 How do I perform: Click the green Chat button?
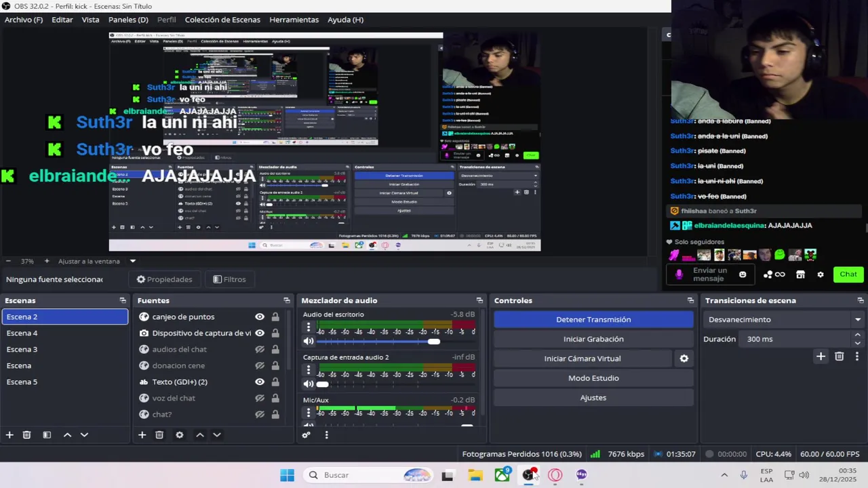point(848,274)
